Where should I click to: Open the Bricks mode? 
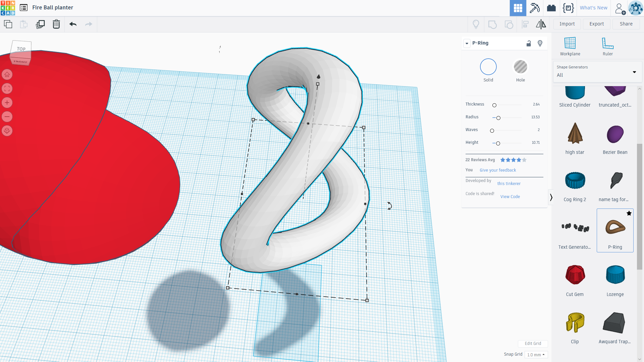pyautogui.click(x=551, y=8)
